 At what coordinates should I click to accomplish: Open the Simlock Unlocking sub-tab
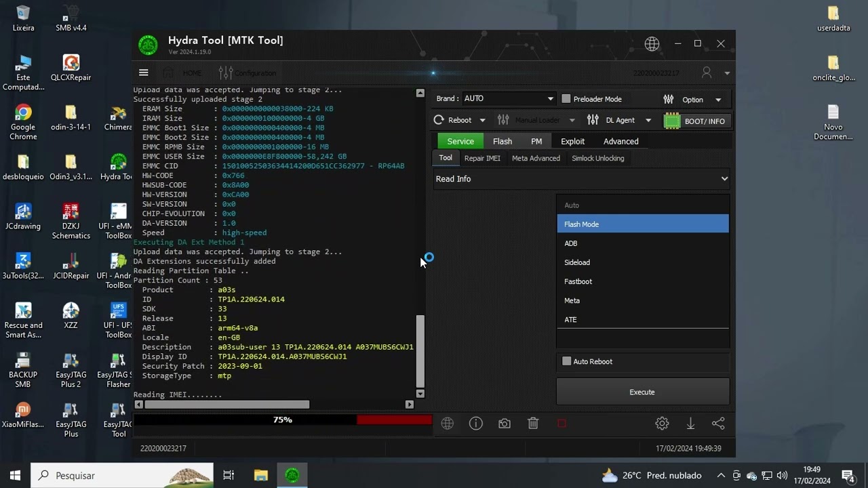tap(597, 158)
